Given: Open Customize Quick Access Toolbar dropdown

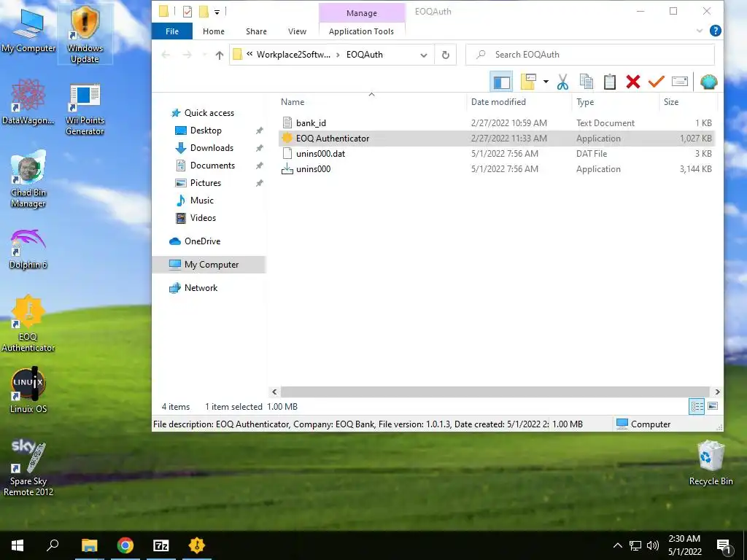Looking at the screenshot, I should point(217,12).
